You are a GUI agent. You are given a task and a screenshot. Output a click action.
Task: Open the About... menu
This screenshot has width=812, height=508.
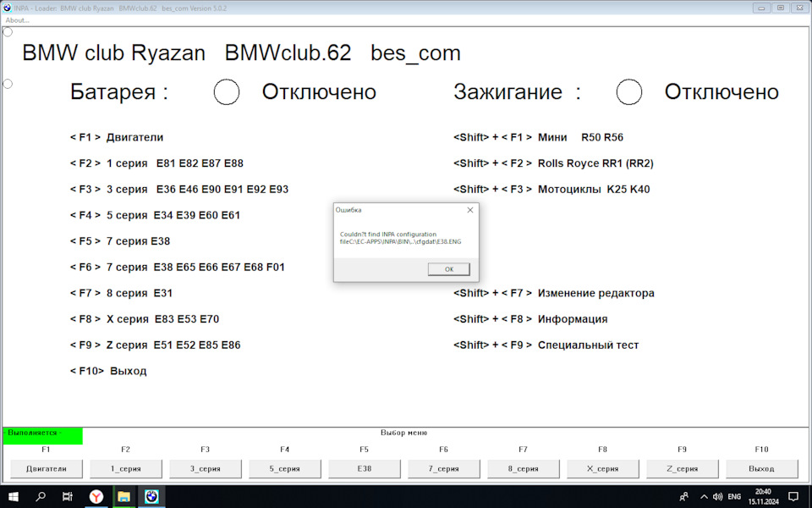click(x=17, y=20)
